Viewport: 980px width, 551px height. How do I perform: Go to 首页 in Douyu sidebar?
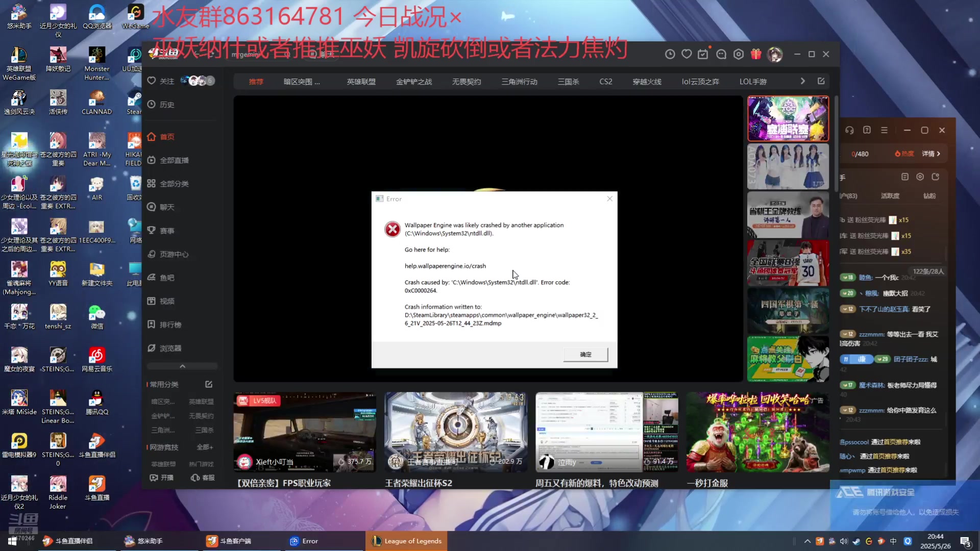click(x=161, y=137)
